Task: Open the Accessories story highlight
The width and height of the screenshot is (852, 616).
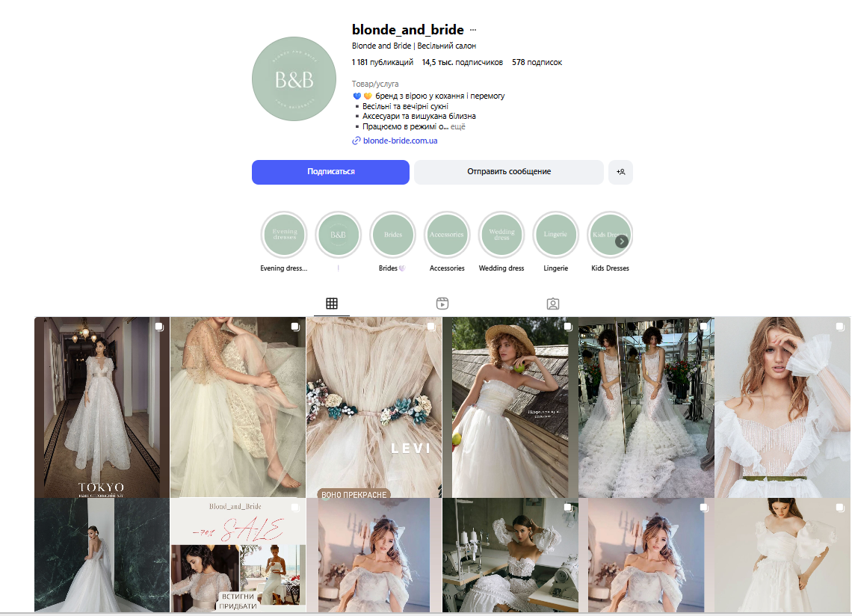Action: click(x=447, y=234)
